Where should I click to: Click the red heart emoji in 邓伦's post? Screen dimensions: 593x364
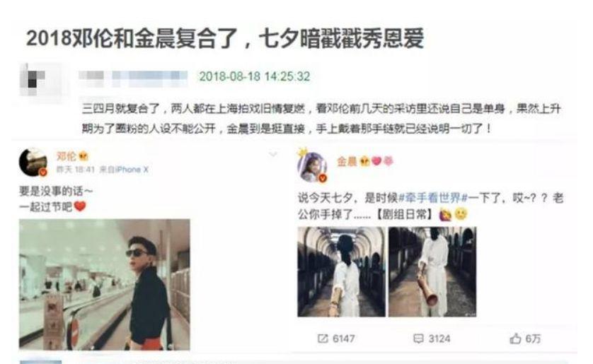(80, 206)
